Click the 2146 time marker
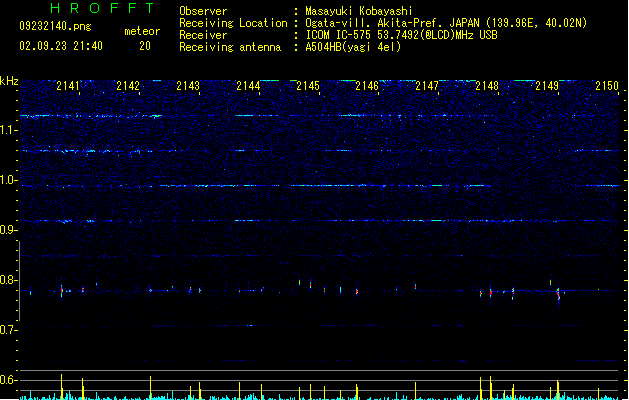This screenshot has height=400, width=629. pyautogui.click(x=367, y=86)
